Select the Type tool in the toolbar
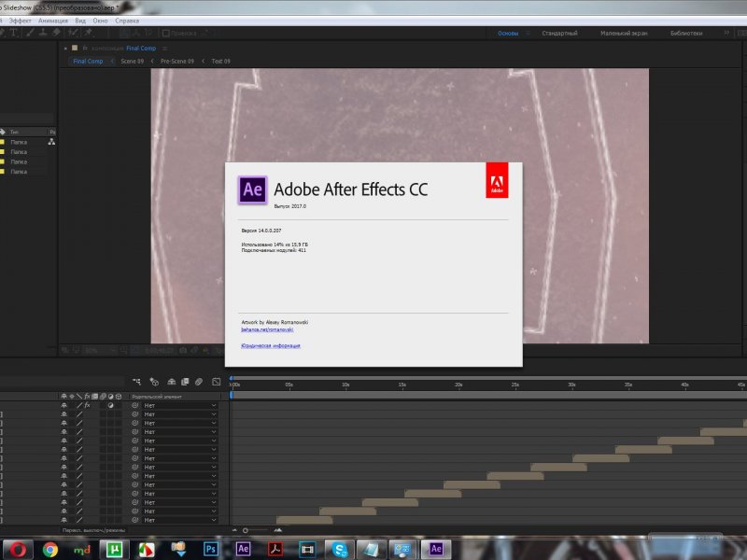The height and width of the screenshot is (560, 747). point(13,33)
